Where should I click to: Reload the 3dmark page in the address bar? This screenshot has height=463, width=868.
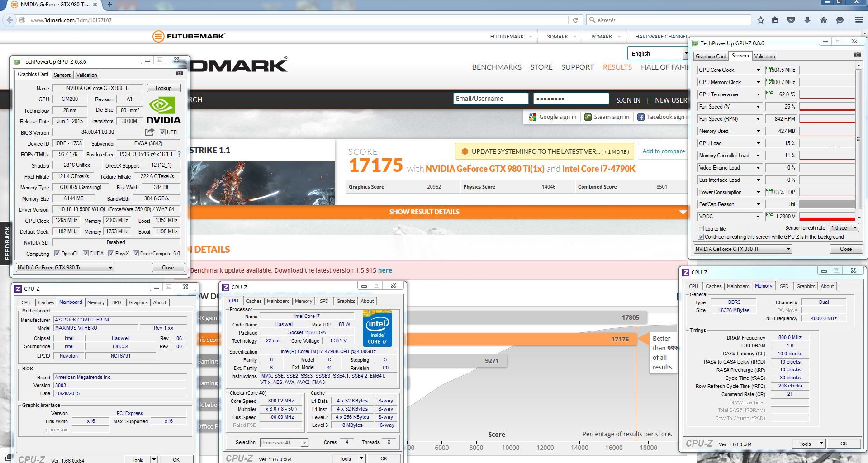[x=575, y=20]
